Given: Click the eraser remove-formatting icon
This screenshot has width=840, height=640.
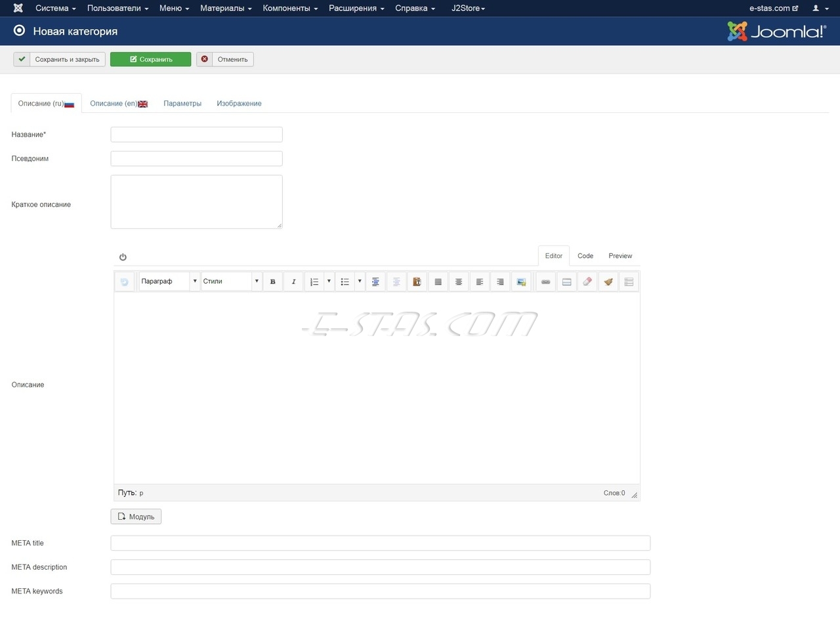Looking at the screenshot, I should click(x=587, y=282).
